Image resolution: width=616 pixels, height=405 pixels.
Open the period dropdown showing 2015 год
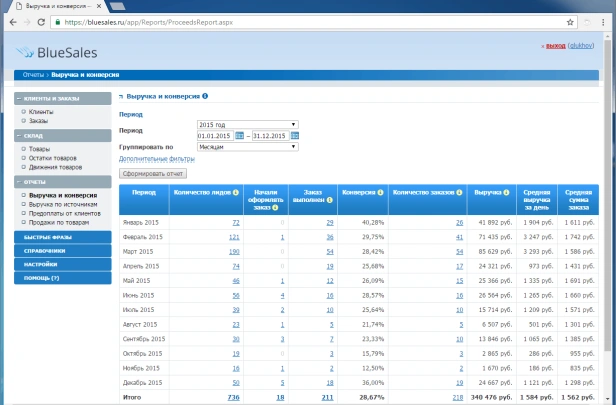[247, 124]
